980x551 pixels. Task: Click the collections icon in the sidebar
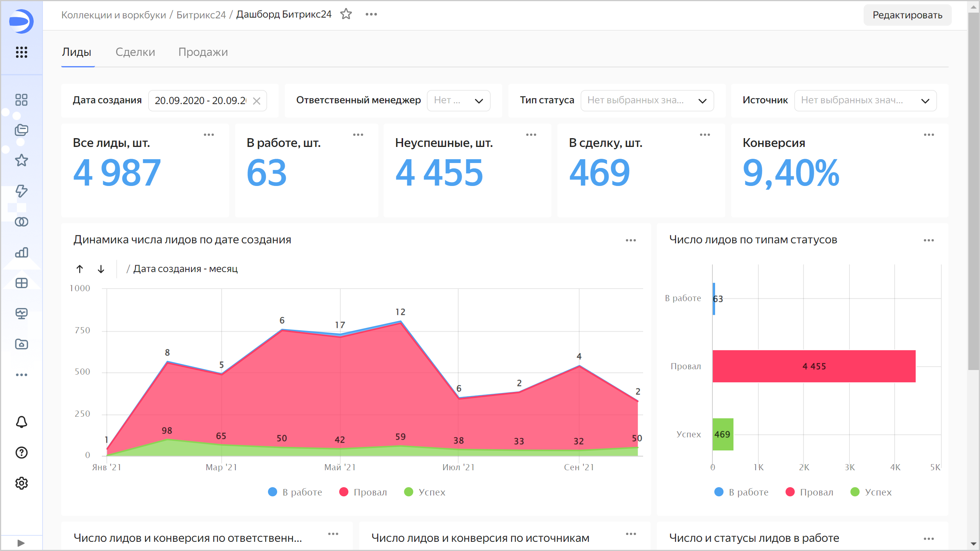(x=21, y=130)
